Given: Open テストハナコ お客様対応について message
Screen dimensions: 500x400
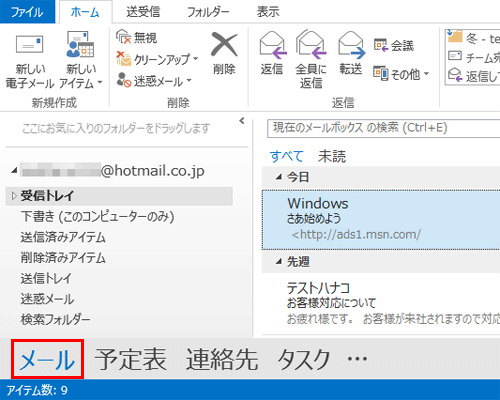Looking at the screenshot, I should pos(381,304).
